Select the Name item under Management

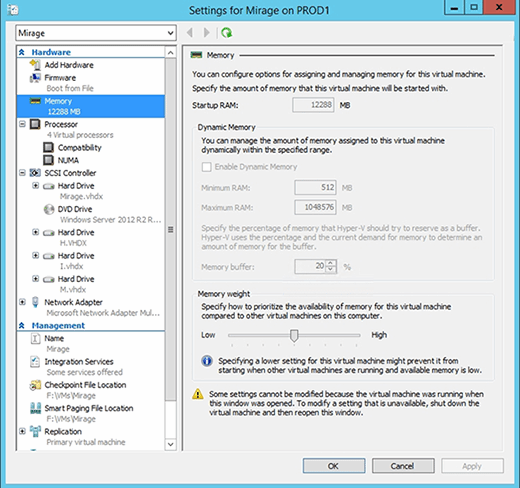[x=54, y=338]
